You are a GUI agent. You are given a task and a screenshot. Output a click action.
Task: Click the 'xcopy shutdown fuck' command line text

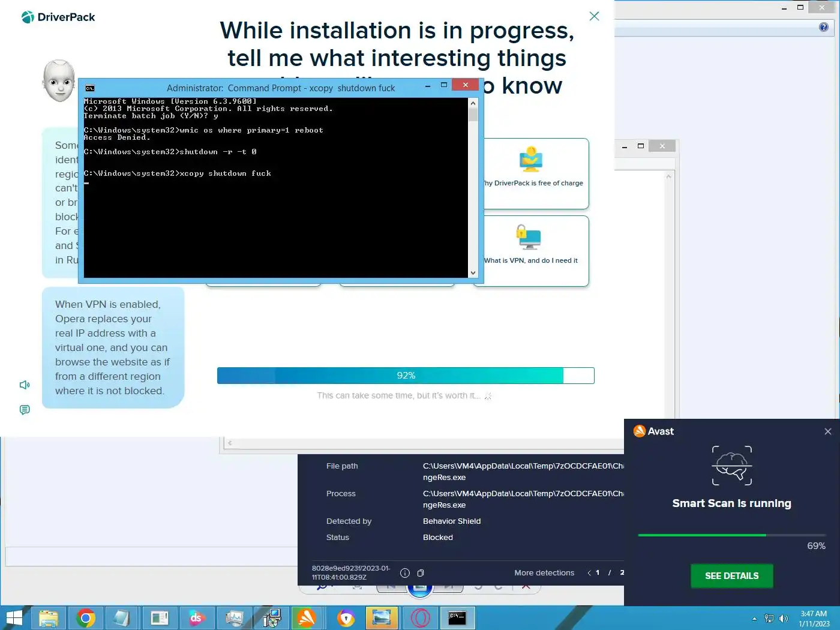(x=226, y=173)
